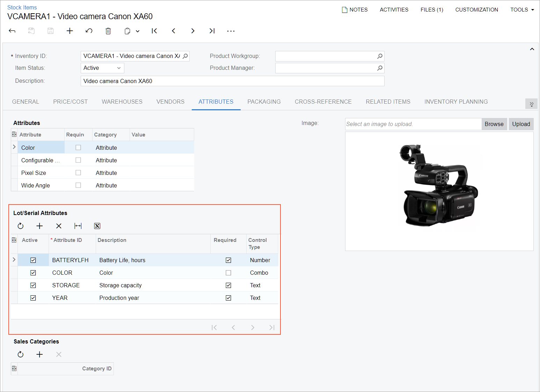
Task: Select the PACKAGING tab
Action: [264, 102]
